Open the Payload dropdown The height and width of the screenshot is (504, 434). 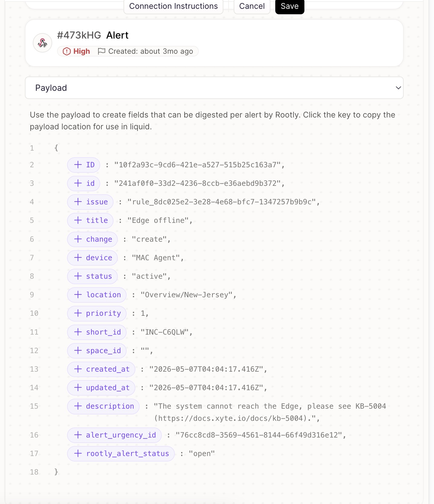click(214, 88)
